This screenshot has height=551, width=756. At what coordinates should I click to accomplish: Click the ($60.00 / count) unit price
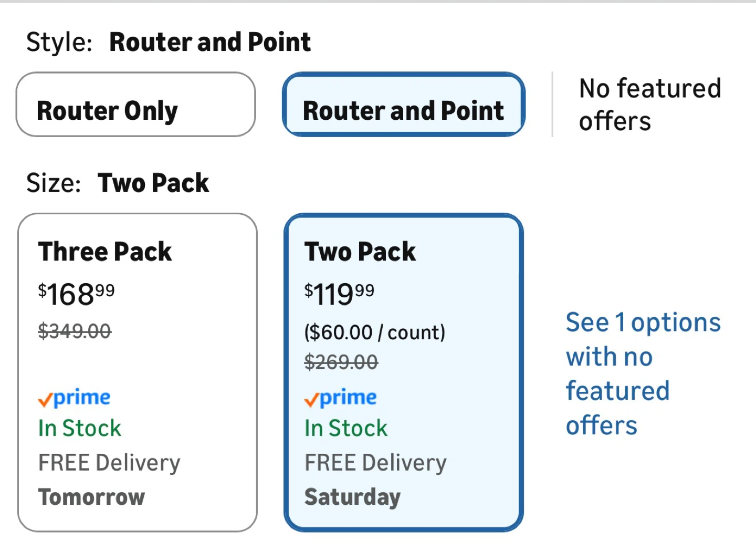click(x=375, y=332)
